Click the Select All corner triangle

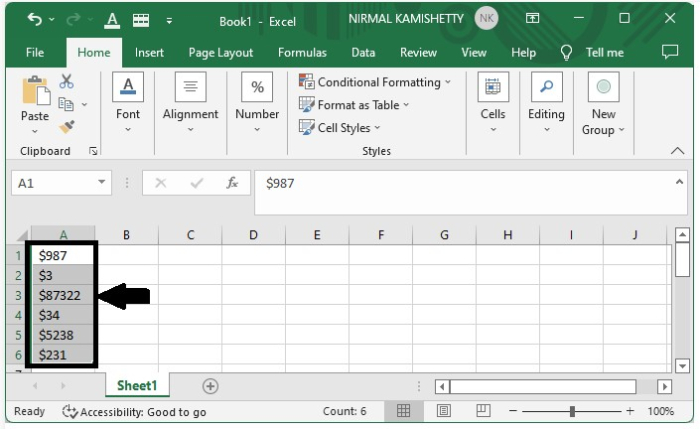click(22, 235)
